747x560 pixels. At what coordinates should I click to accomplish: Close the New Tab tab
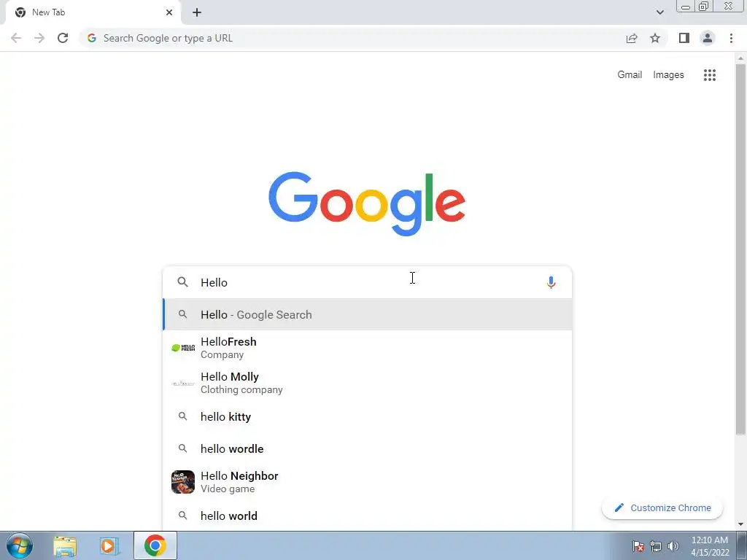click(x=169, y=12)
